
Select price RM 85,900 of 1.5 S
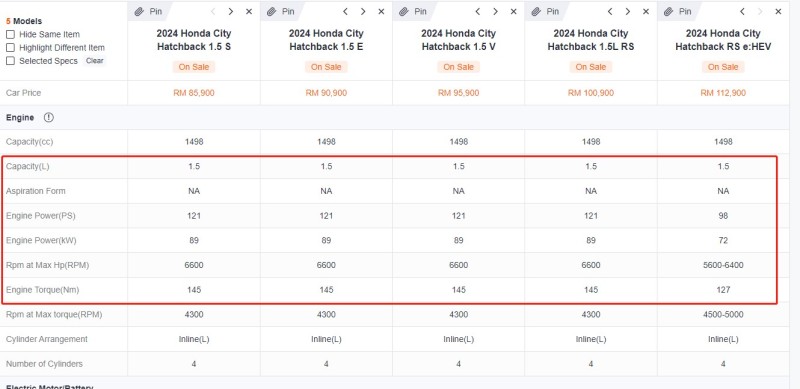tap(194, 93)
